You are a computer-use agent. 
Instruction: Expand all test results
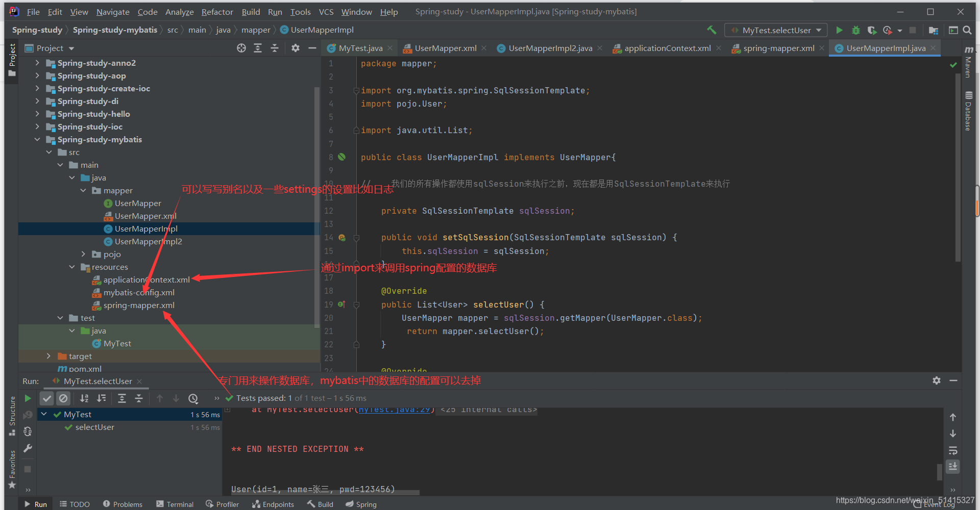tap(122, 398)
